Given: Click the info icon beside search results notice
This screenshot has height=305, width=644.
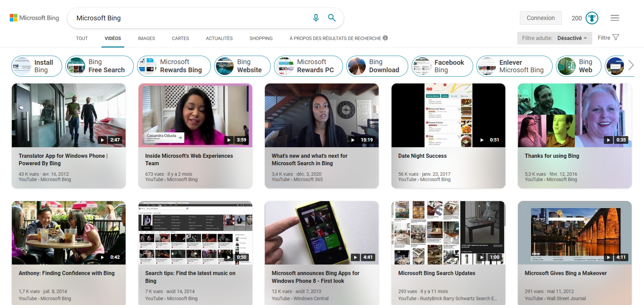Looking at the screenshot, I should 385,38.
